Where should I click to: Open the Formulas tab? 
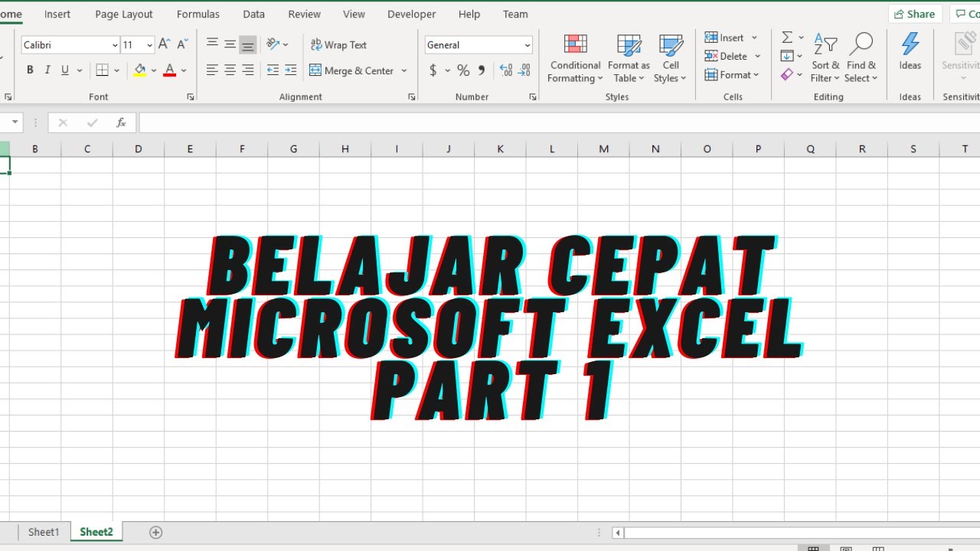(x=198, y=15)
